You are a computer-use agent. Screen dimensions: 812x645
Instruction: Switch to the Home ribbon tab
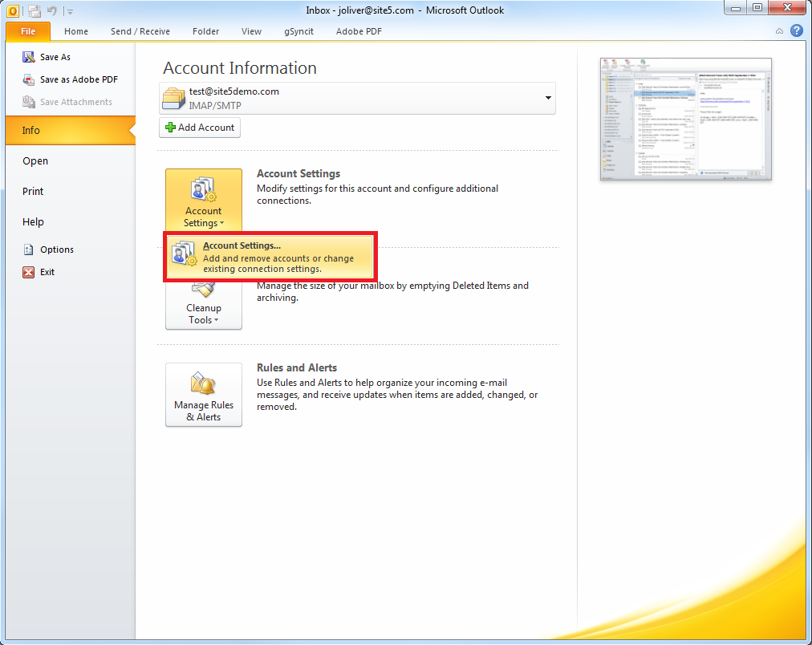pyautogui.click(x=76, y=31)
